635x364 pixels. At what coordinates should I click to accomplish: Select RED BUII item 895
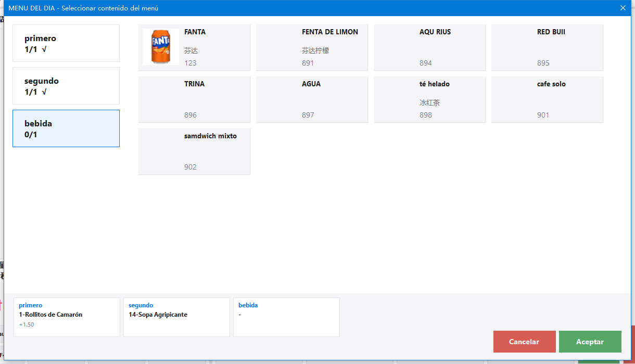[547, 47]
